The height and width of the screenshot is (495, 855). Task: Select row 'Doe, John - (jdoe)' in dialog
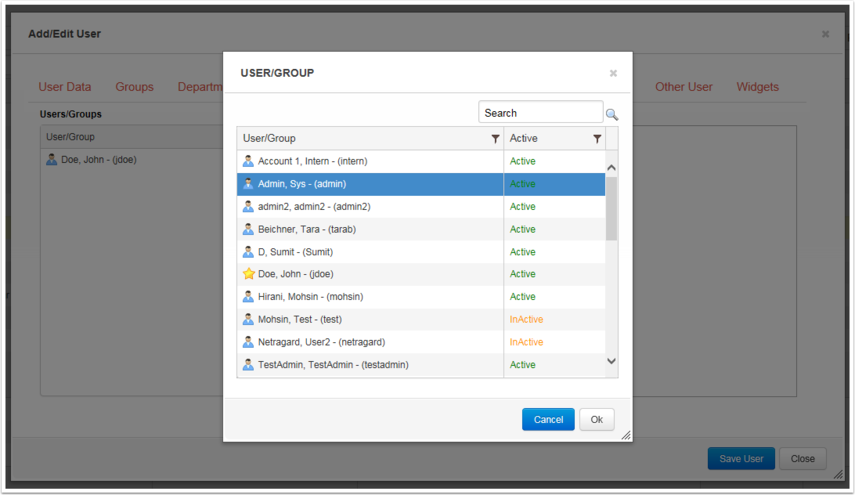[x=421, y=274]
